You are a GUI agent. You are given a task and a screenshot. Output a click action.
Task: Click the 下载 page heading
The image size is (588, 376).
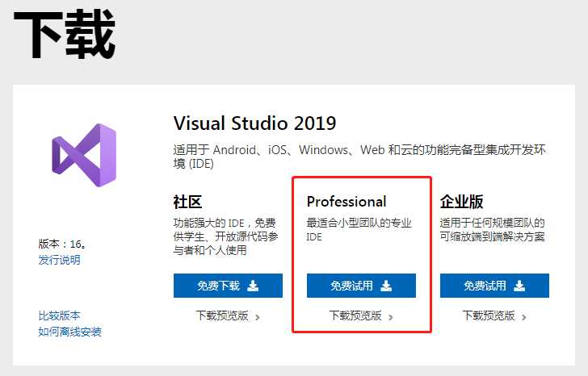[64, 35]
